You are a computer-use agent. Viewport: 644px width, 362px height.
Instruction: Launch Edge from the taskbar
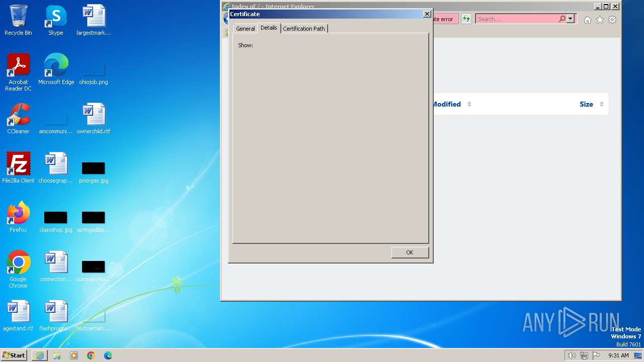coord(108,355)
